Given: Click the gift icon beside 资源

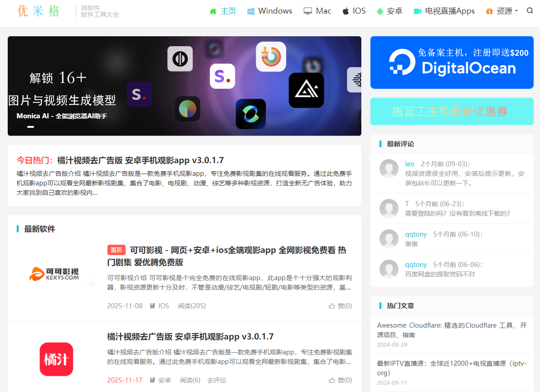Looking at the screenshot, I should tap(489, 11).
